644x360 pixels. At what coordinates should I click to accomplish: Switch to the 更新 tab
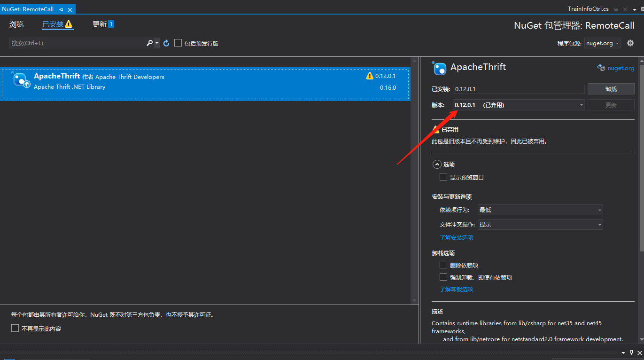(100, 24)
